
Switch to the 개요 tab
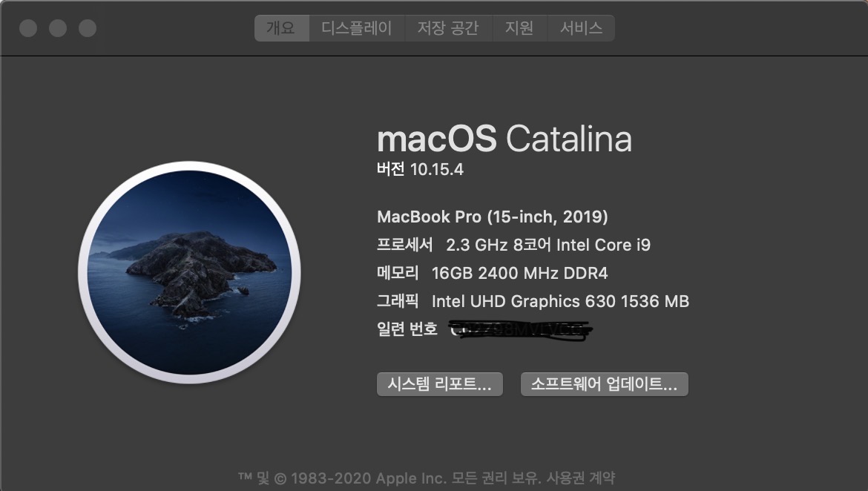[282, 28]
